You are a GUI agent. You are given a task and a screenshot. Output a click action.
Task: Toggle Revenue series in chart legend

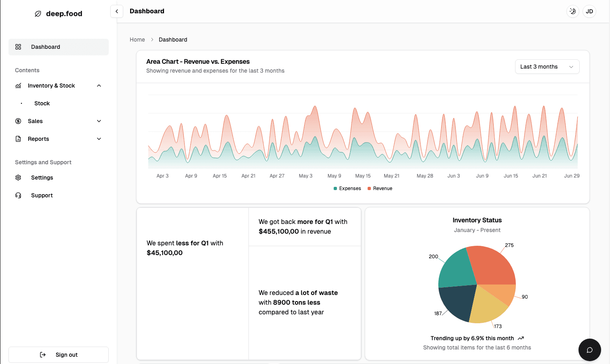point(380,188)
